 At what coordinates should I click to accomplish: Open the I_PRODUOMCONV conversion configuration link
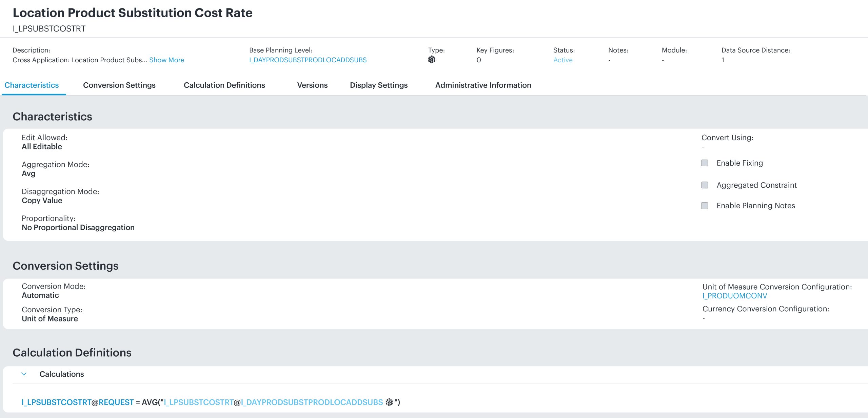click(734, 296)
